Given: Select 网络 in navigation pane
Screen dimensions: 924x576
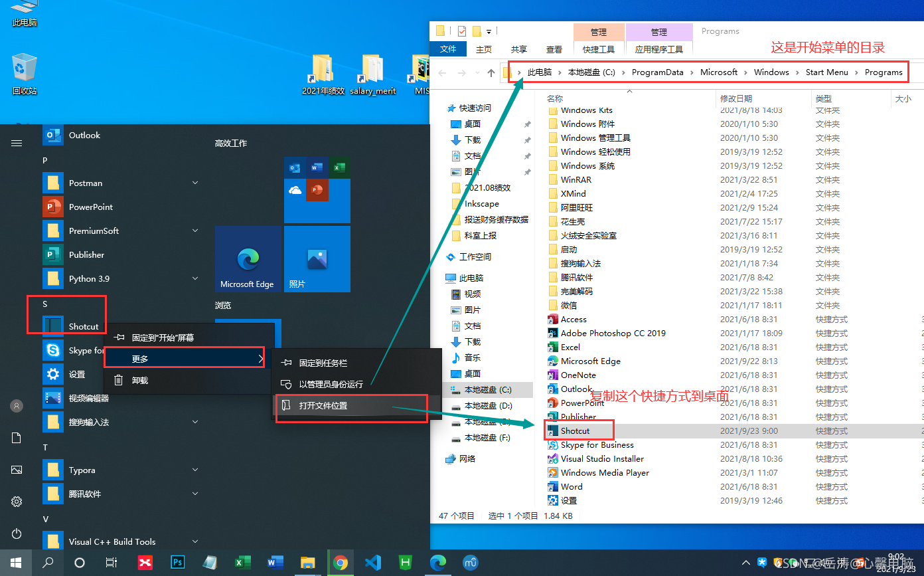Looking at the screenshot, I should click(467, 458).
